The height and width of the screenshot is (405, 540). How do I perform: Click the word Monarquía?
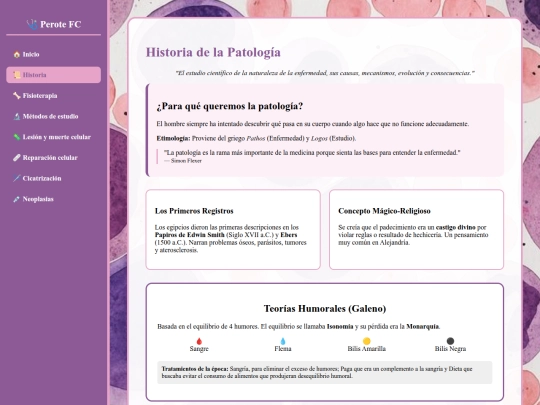(423, 326)
